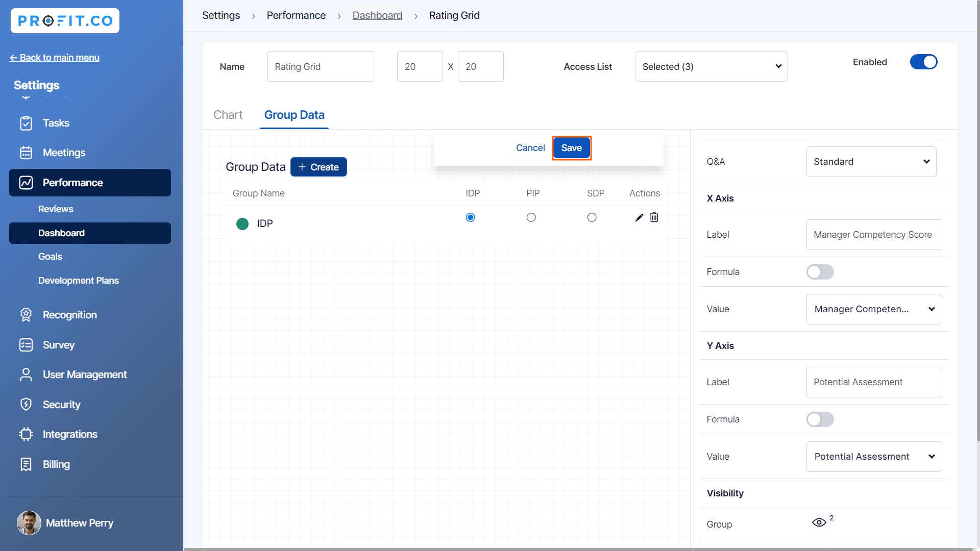Switch to the Chart tab
The image size is (980, 551).
click(x=228, y=115)
